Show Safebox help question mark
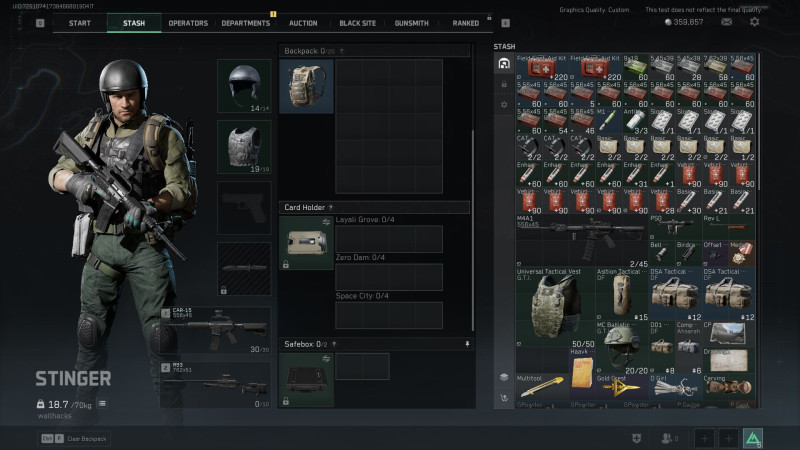Viewport: 800px width, 450px height. (x=334, y=344)
